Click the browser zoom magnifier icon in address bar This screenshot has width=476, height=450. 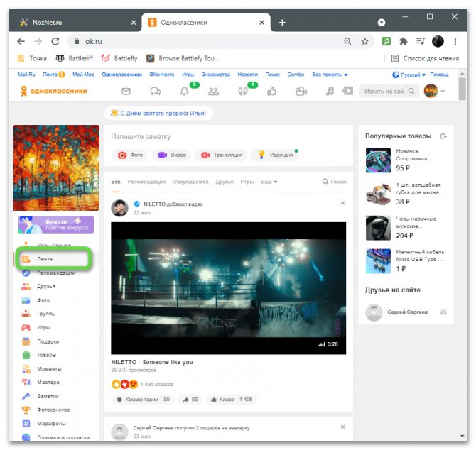(347, 41)
